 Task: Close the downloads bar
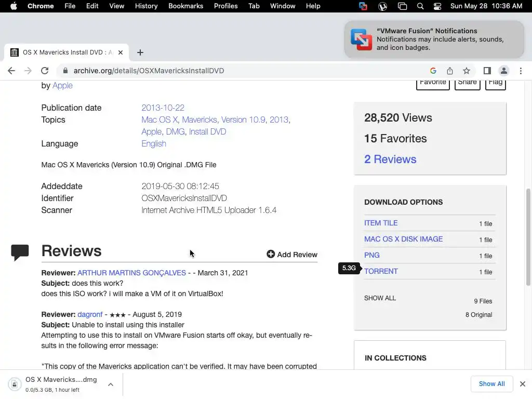(523, 384)
